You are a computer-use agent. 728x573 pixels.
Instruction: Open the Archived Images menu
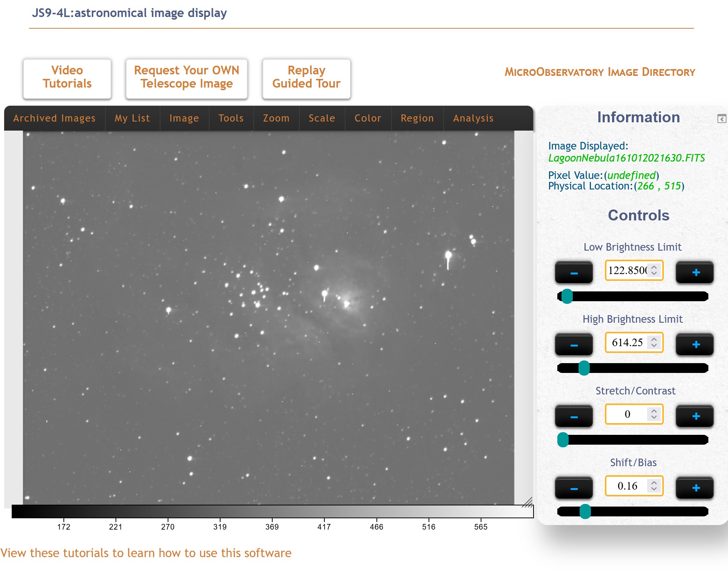pos(54,118)
